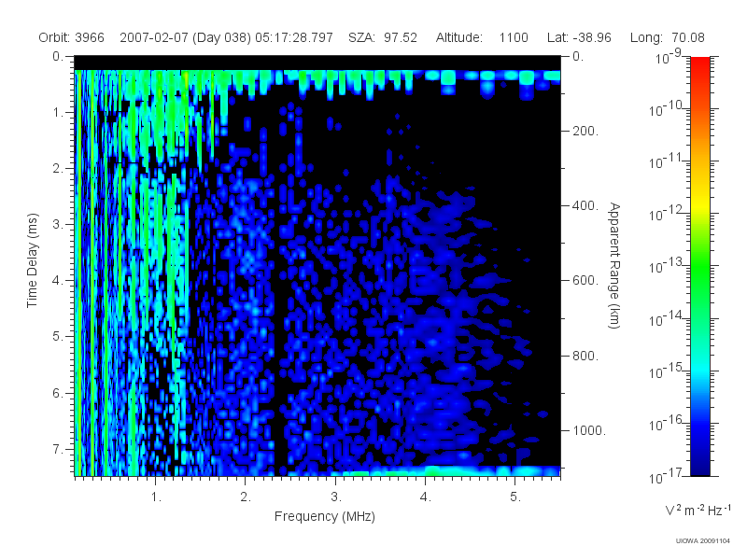This screenshot has width=747, height=560.
Task: Click the '400.' apparent range tick label
Action: tap(585, 205)
